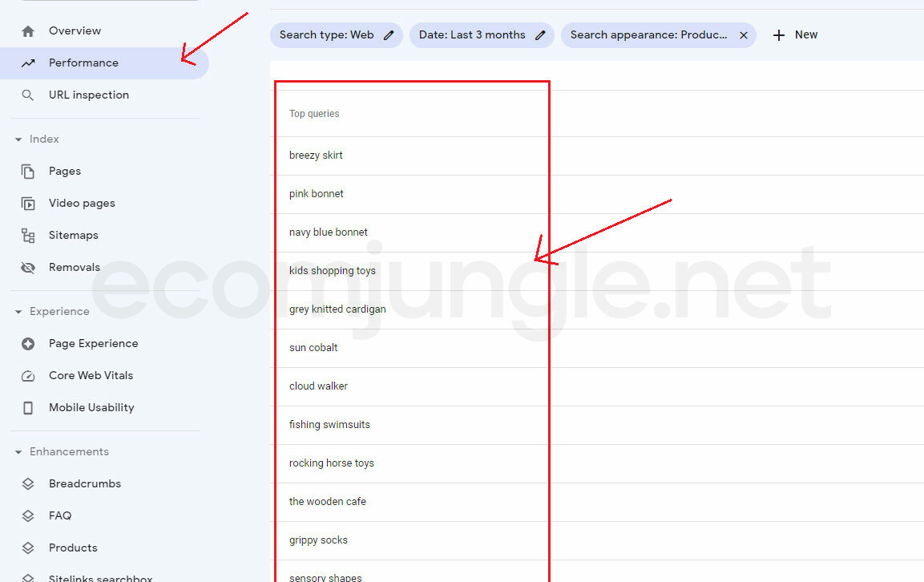The width and height of the screenshot is (924, 582).
Task: Edit Search type filter pencil icon
Action: click(x=389, y=35)
